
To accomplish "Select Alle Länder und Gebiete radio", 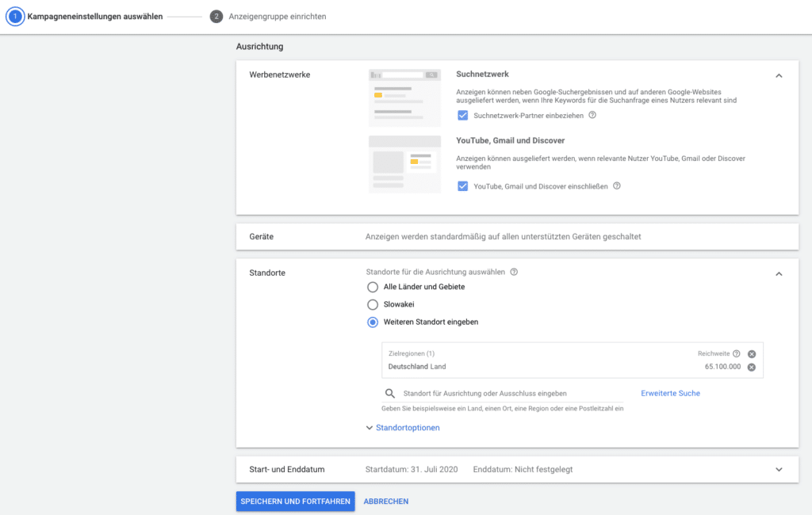I will pyautogui.click(x=373, y=287).
